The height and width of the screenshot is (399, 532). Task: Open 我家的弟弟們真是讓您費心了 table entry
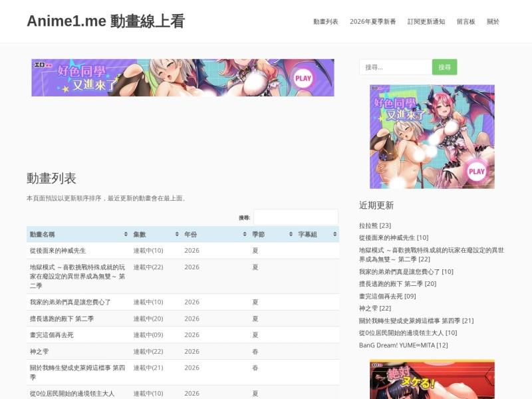(x=70, y=302)
